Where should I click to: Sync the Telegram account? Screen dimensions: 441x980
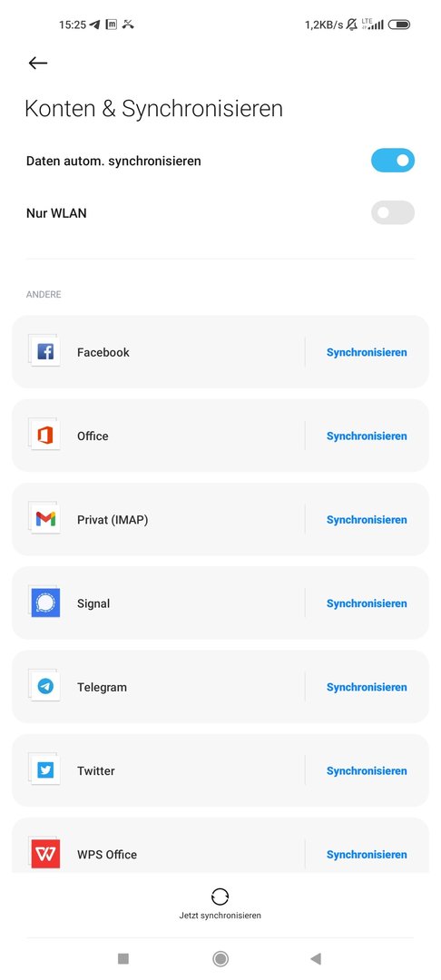coord(367,687)
